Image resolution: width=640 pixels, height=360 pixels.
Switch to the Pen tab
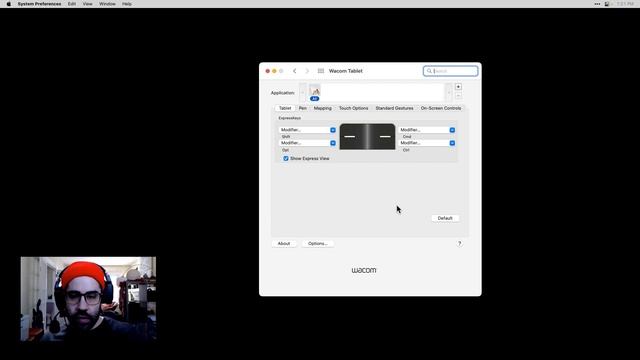click(302, 108)
